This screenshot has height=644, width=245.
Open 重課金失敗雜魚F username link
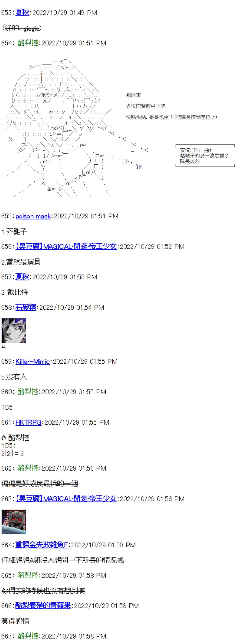(x=42, y=545)
